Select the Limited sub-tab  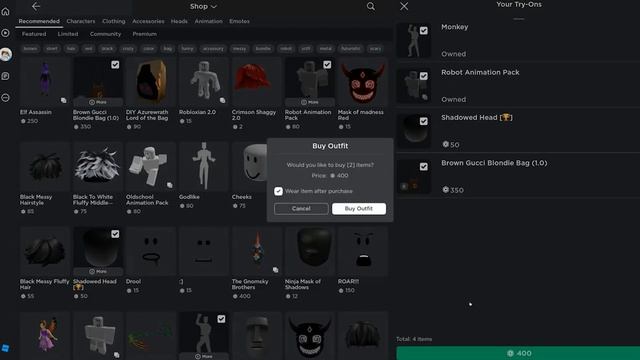[x=68, y=34]
